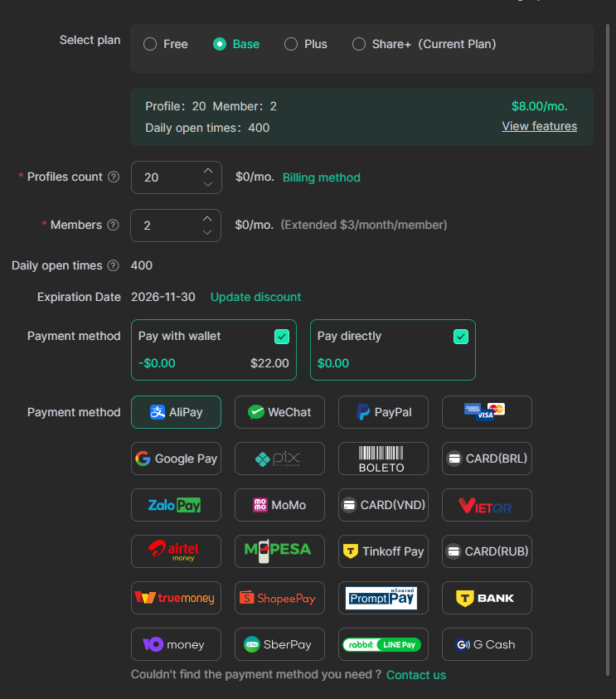Click the Update discount link
616x699 pixels.
tap(255, 297)
